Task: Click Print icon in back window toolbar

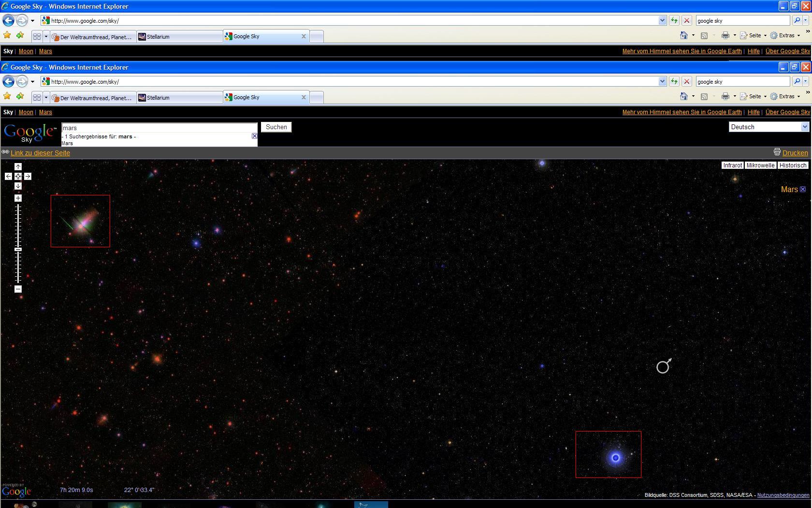Action: pyautogui.click(x=725, y=35)
